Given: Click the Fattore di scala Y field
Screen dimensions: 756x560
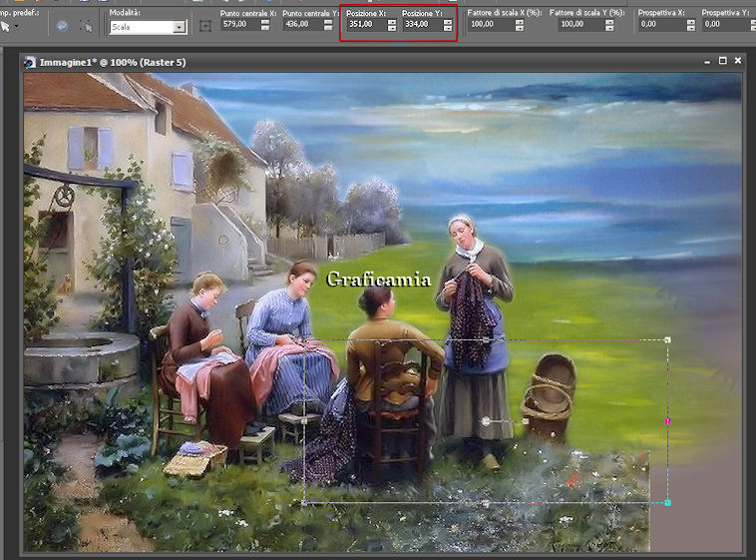Looking at the screenshot, I should (x=581, y=24).
